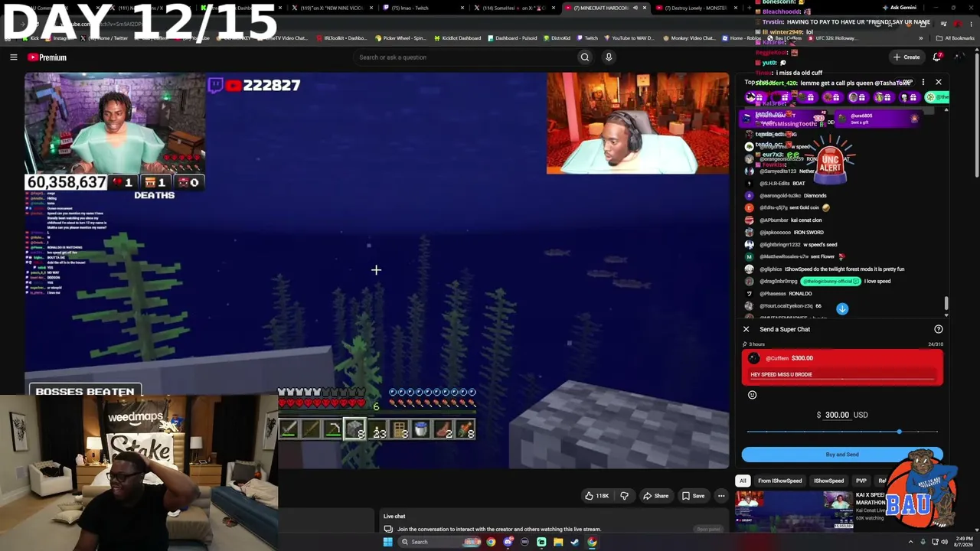This screenshot has height=551, width=980.
Task: Like the video with 118K likes
Action: pyautogui.click(x=597, y=496)
